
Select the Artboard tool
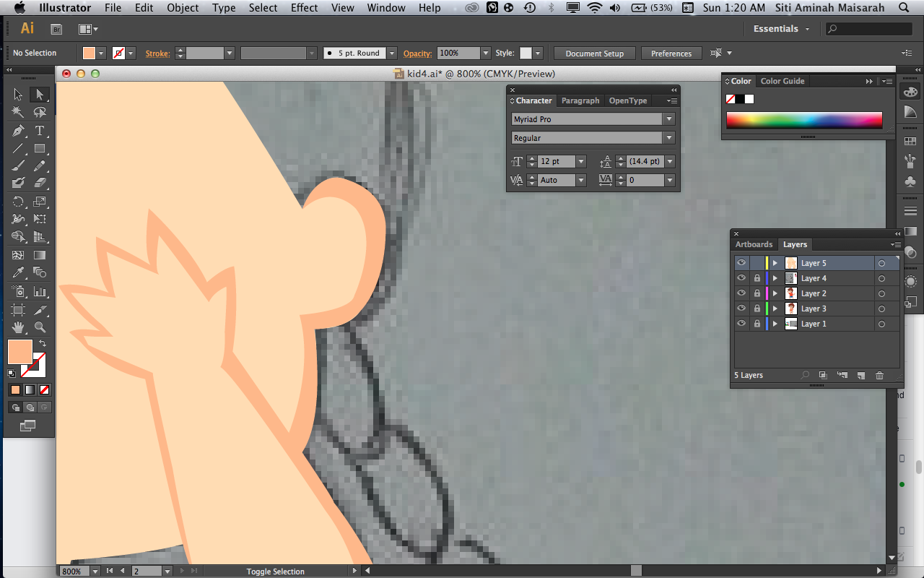(18, 310)
